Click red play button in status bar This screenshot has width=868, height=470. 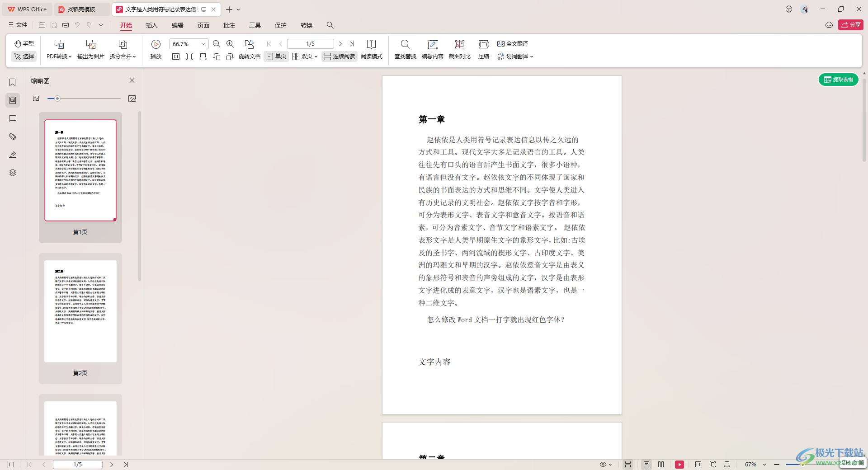pos(679,465)
